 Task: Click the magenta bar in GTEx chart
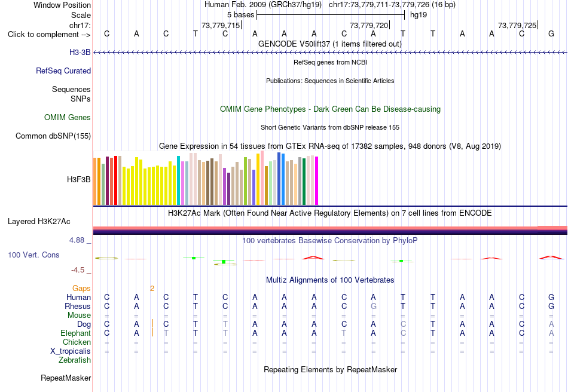[x=317, y=181]
